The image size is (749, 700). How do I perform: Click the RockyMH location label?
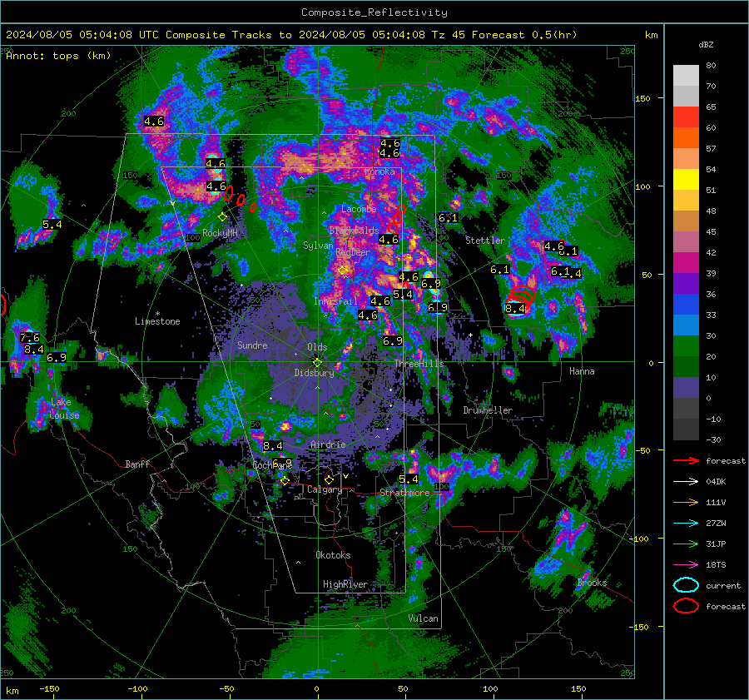coord(220,233)
